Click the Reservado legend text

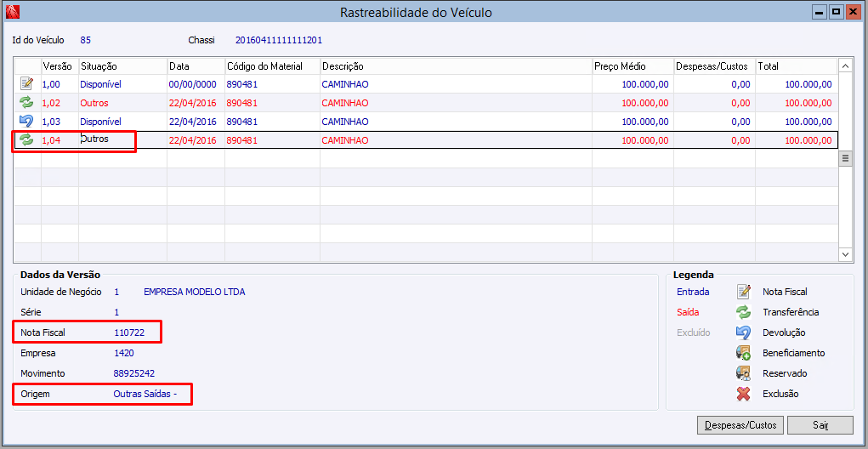[785, 373]
